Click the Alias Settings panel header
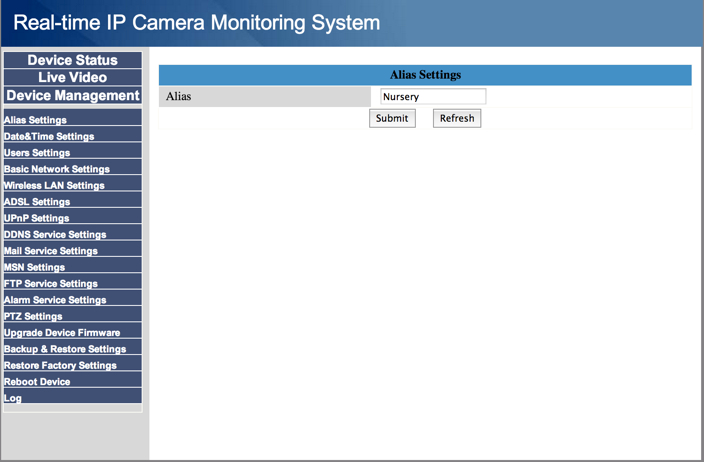Viewport: 704px width, 462px height. pyautogui.click(x=425, y=75)
